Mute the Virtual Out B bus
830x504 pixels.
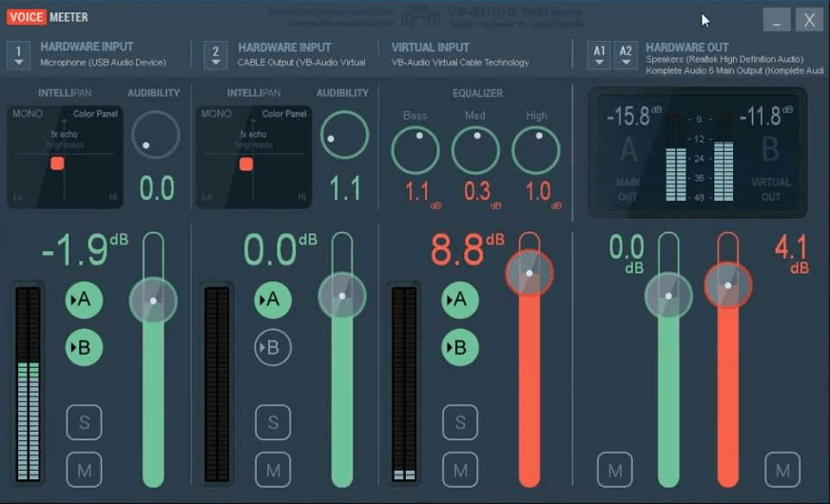click(x=782, y=470)
